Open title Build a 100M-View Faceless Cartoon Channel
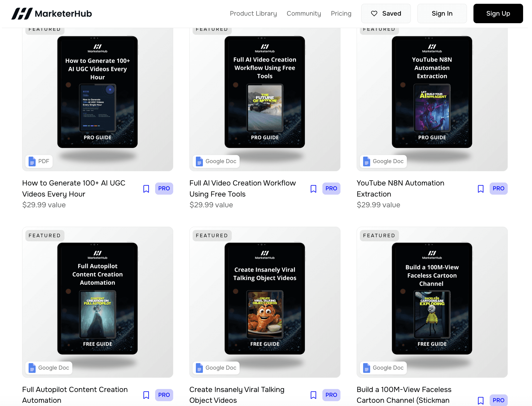Viewport: 532px width, 406px height. pyautogui.click(x=404, y=395)
